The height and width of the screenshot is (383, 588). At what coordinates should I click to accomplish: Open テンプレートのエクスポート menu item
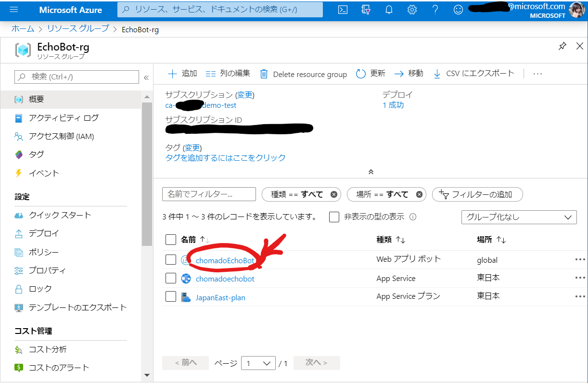71,307
